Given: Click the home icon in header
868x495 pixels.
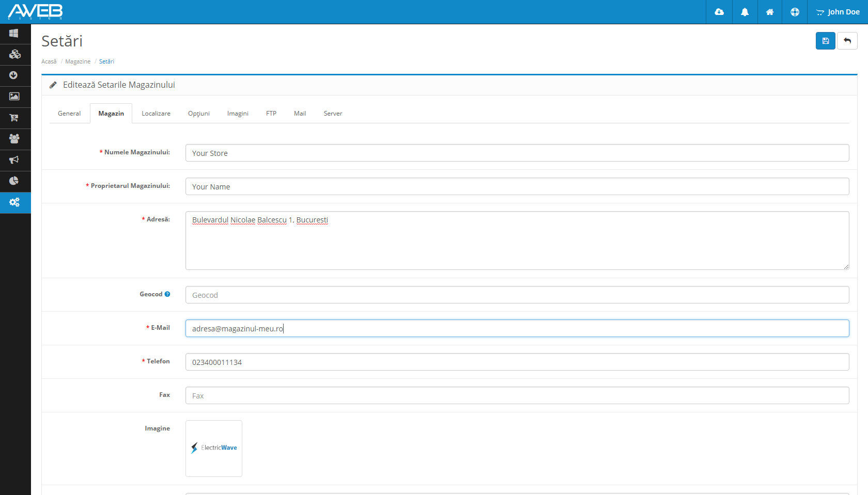Looking at the screenshot, I should (x=770, y=12).
